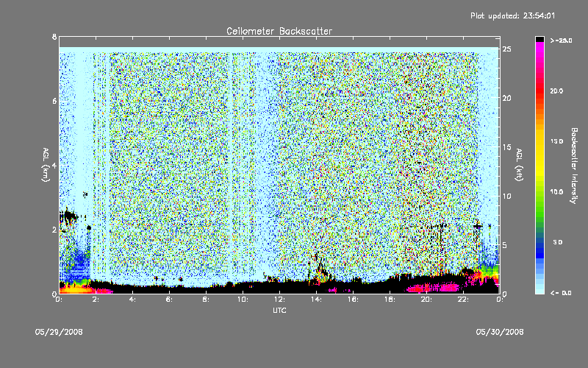This screenshot has height=368, width=588.
Task: Click the ">=25.0" colorbar label
Action: (x=561, y=40)
